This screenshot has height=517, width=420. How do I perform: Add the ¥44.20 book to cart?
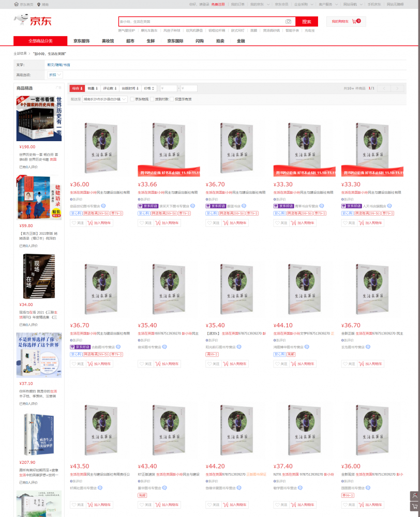(235, 505)
